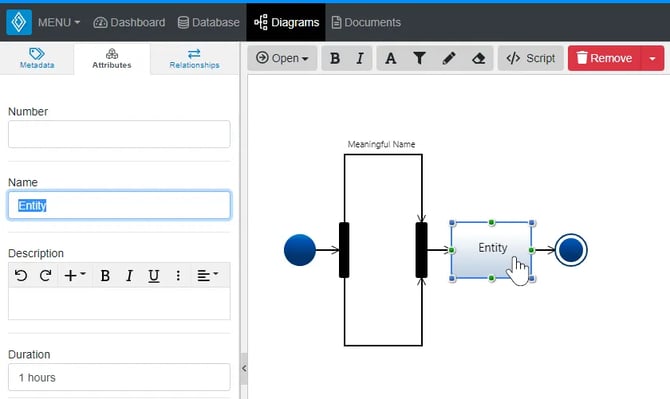Open the Database section
The image size is (670, 399).
coord(209,22)
